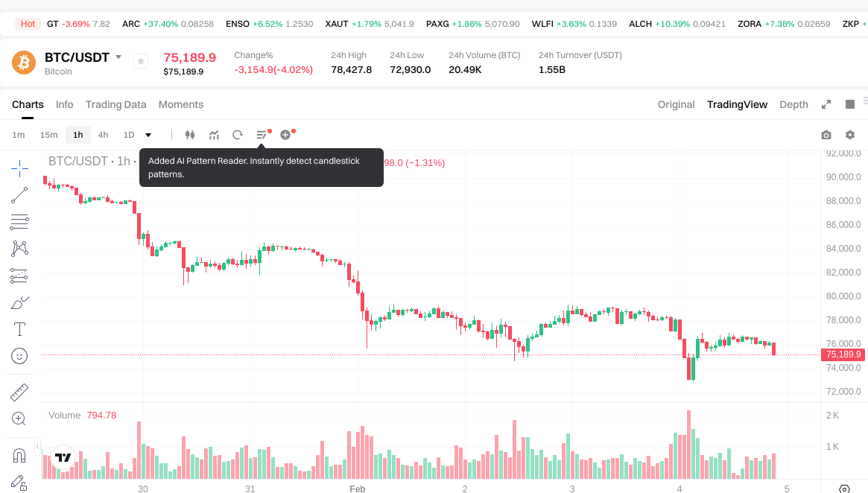The image size is (868, 493).
Task: Select the text annotation tool
Action: pyautogui.click(x=19, y=329)
